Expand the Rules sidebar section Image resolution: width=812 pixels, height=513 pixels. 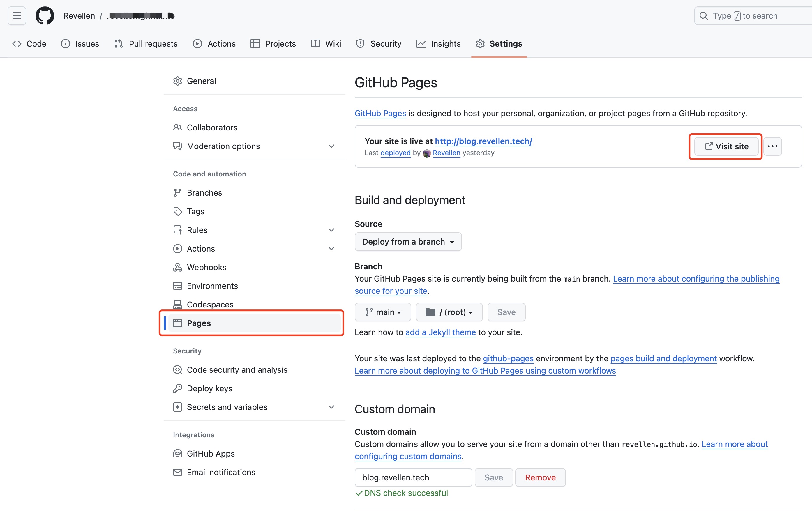[331, 230]
